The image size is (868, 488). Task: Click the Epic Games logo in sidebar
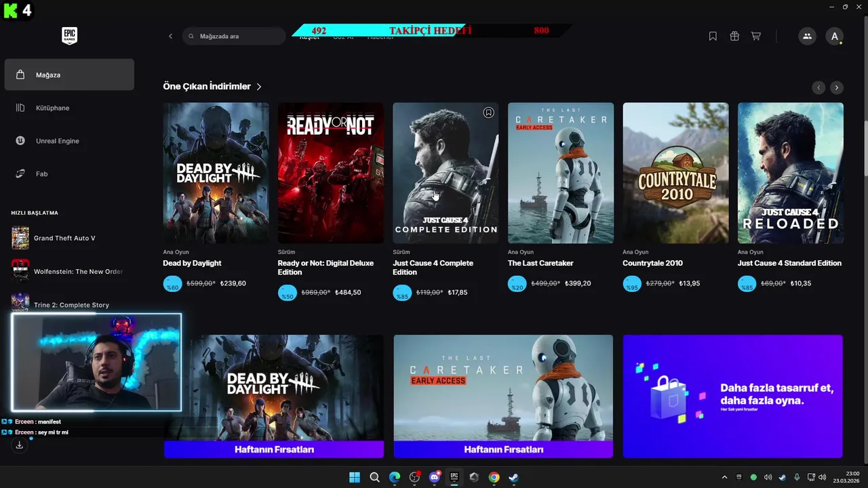[69, 36]
